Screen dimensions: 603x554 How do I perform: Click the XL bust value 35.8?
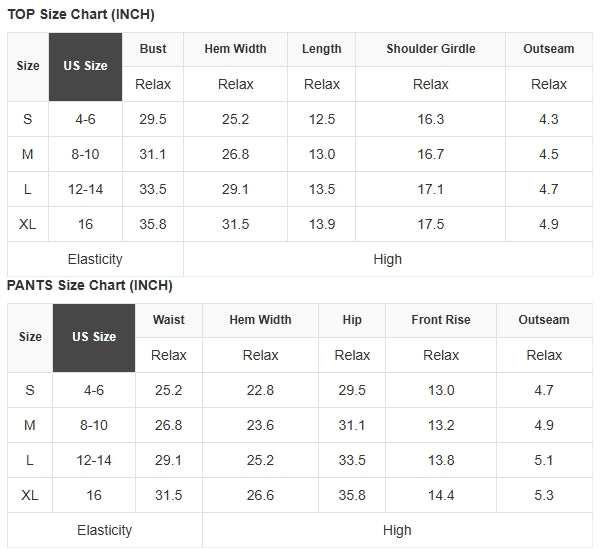153,224
